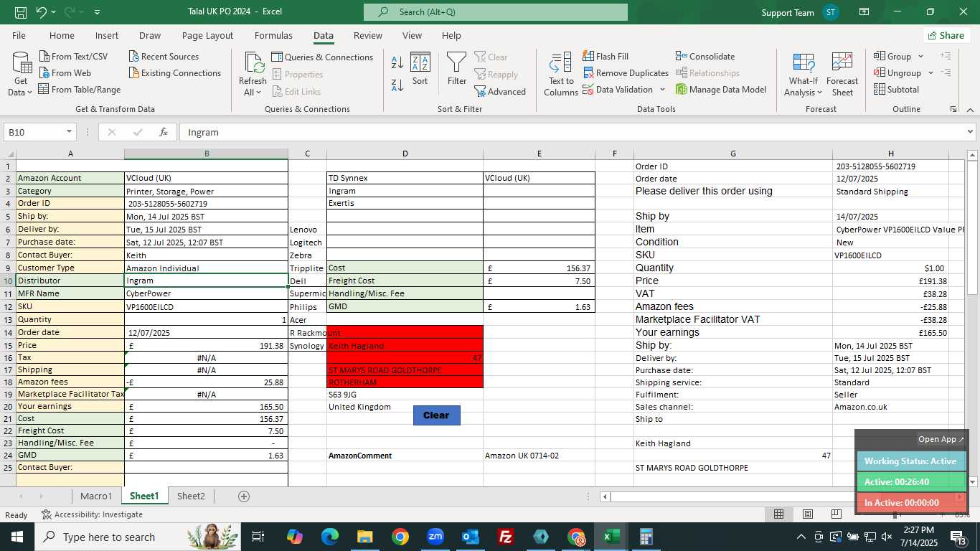Switch to Normal view
Image resolution: width=980 pixels, height=551 pixels.
pyautogui.click(x=778, y=514)
